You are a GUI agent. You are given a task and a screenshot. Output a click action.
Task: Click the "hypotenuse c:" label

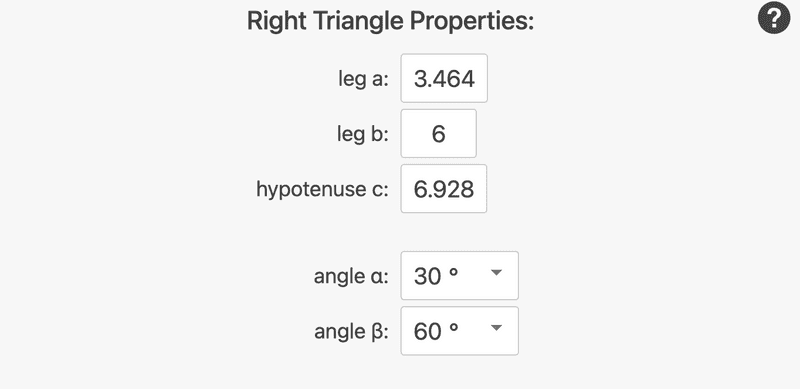322,189
